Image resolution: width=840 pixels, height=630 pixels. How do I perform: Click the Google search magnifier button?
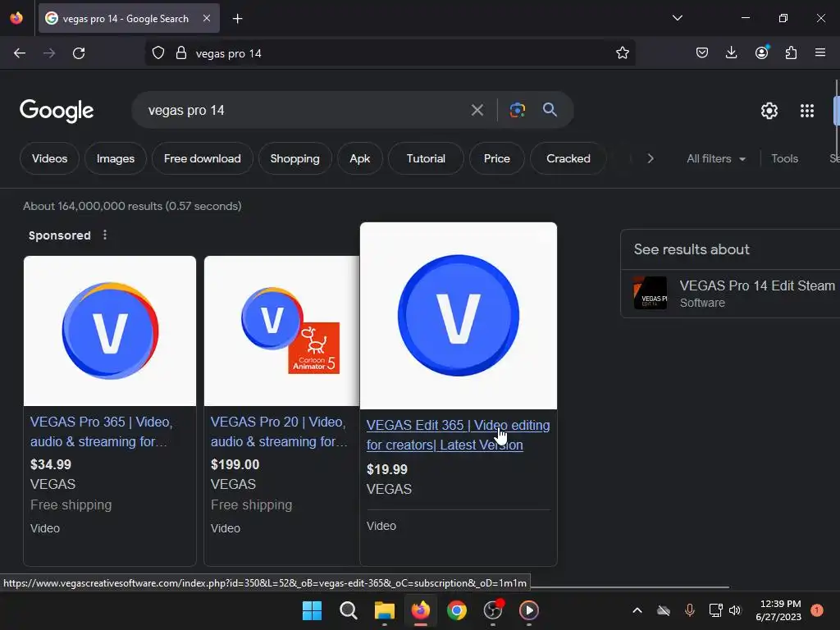(550, 110)
